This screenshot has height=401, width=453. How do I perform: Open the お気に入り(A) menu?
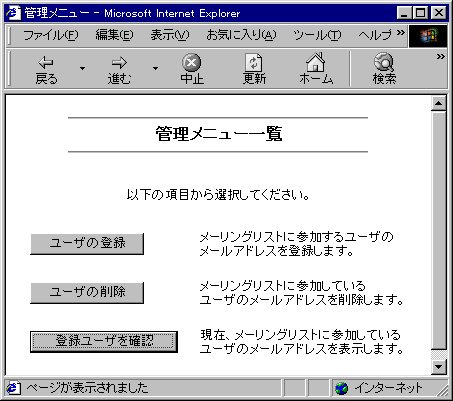click(241, 35)
